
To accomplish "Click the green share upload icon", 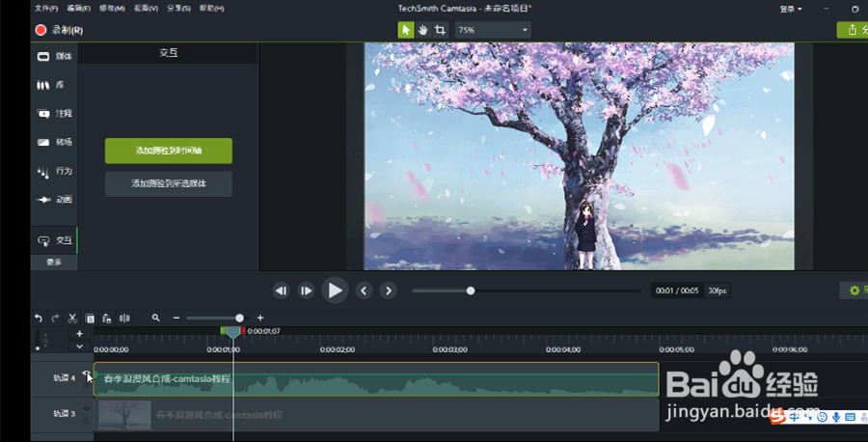I will [x=853, y=30].
